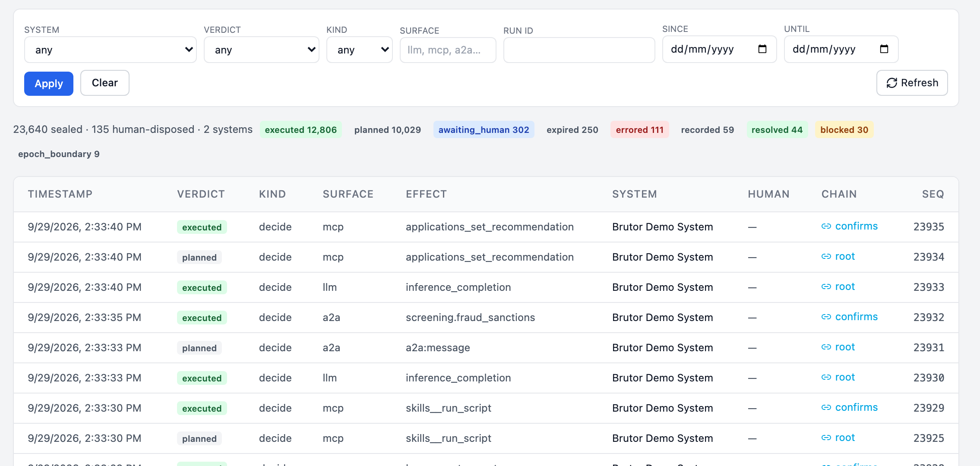Open the VERDICT filter dropdown
Image resolution: width=980 pixels, height=466 pixels.
coord(261,50)
